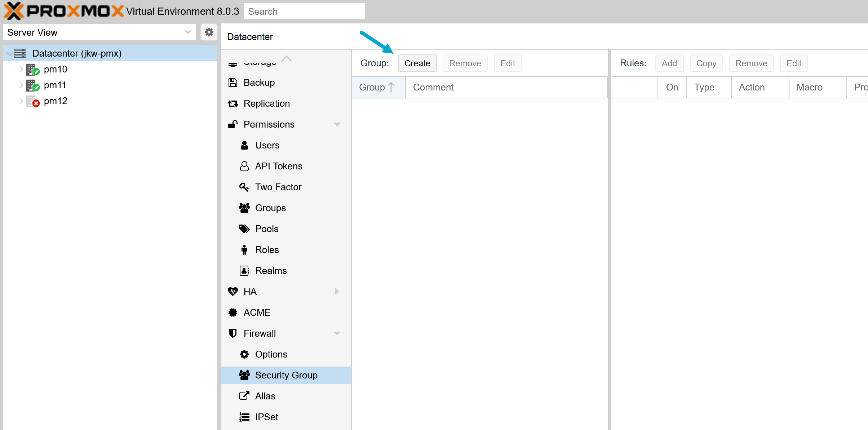Expand the pm10 node tree
Screen dimensions: 868x430
point(21,69)
